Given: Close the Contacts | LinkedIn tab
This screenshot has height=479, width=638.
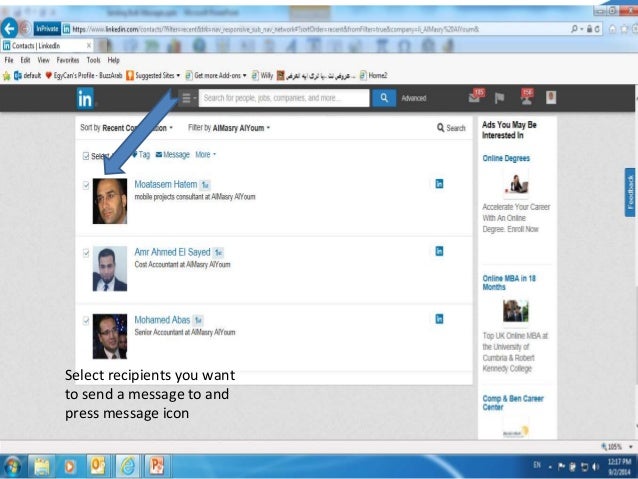Looking at the screenshot, I should [89, 46].
